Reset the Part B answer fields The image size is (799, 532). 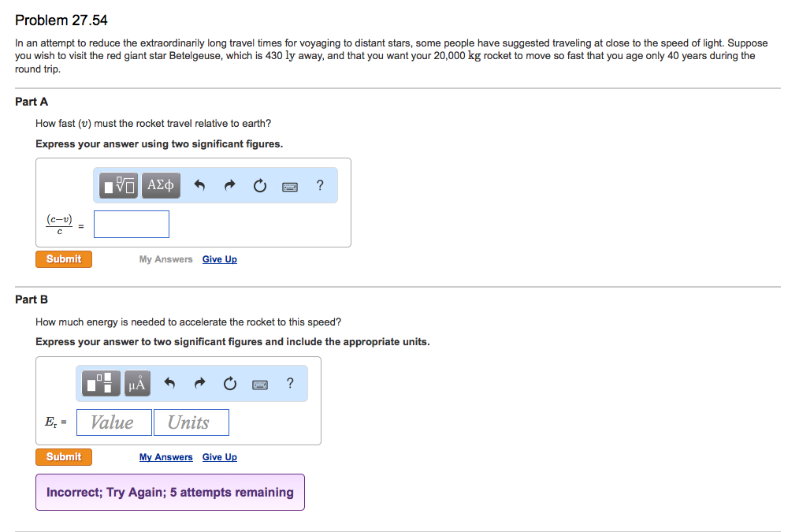229,384
